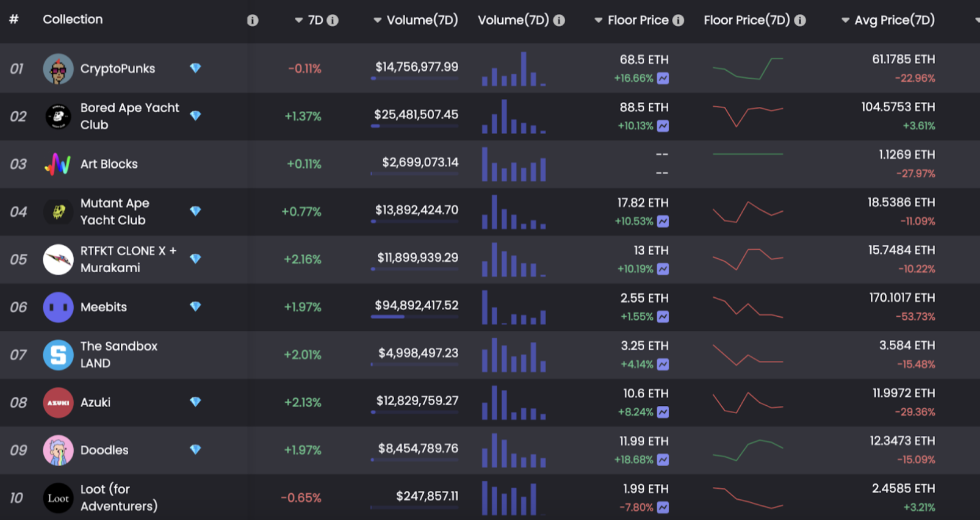Image resolution: width=980 pixels, height=520 pixels.
Task: Click the diamond badge next to Doodles
Action: click(x=195, y=449)
